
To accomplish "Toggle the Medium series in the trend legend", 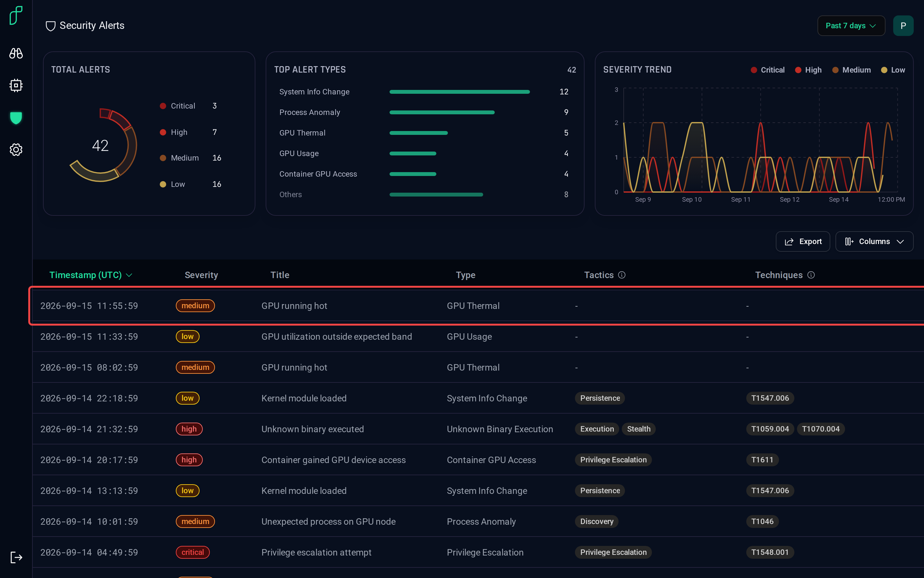I will coord(851,70).
